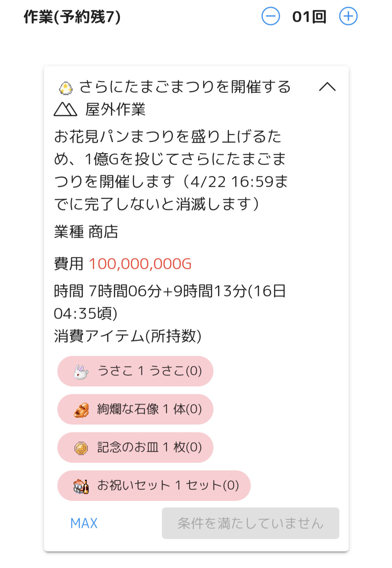This screenshot has height=568, width=392.
Task: Select the 絢爛な石像 1 体(0) chip
Action: [135, 409]
